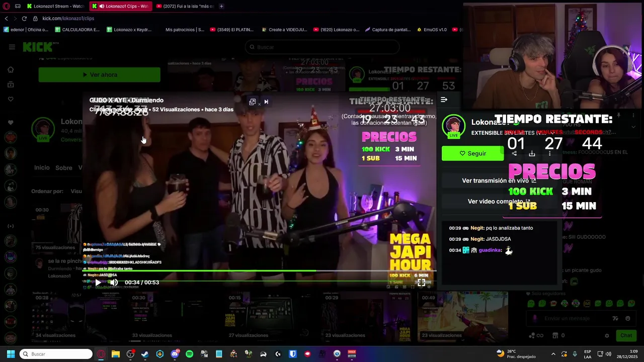
Task: Click the Windows taskbar Buscar search box
Action: tap(56, 354)
